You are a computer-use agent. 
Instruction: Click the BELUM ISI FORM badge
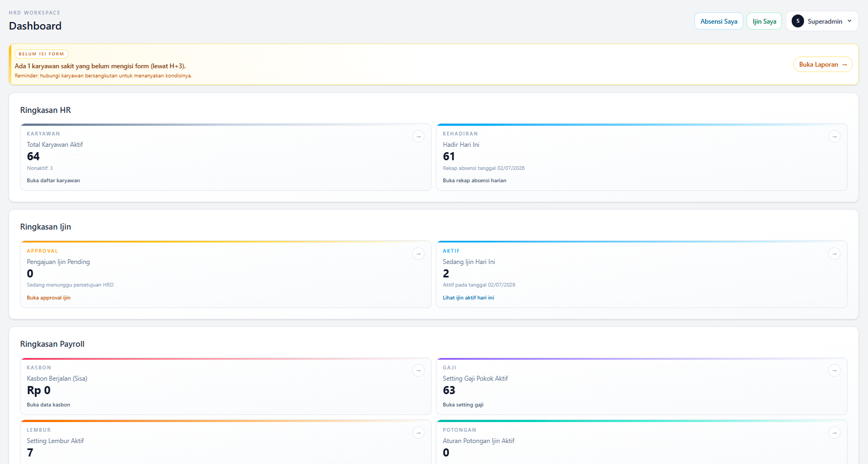[x=41, y=54]
